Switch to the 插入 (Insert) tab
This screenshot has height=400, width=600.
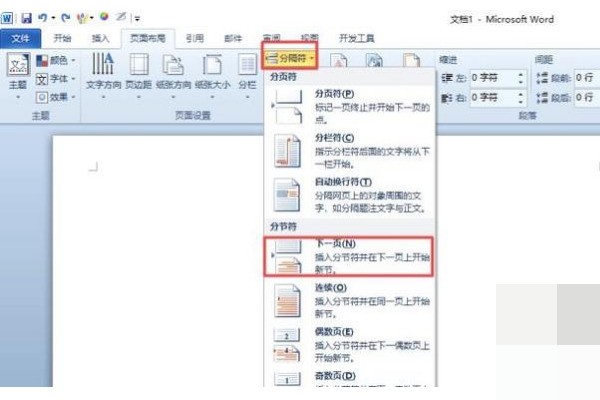tap(101, 38)
